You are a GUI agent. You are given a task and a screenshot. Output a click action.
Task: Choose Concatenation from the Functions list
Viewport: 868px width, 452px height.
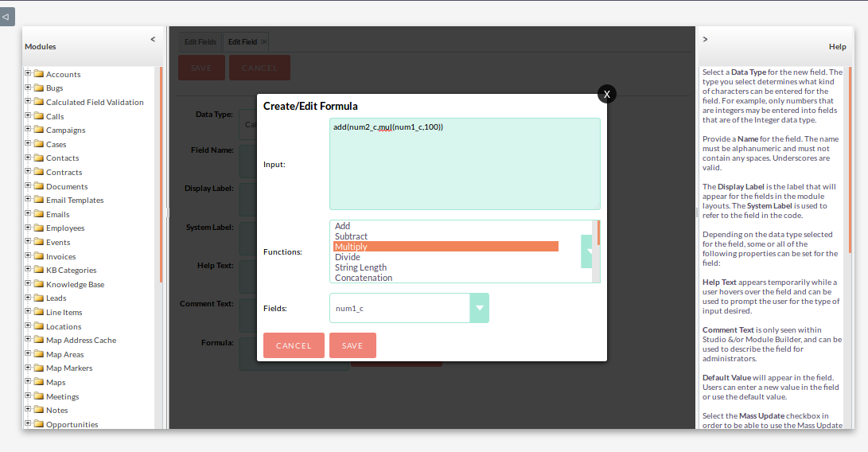coord(364,278)
